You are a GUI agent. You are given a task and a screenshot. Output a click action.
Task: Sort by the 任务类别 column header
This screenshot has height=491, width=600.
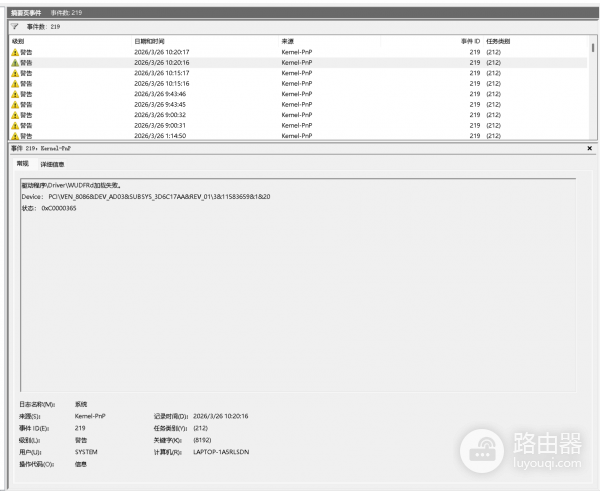498,41
